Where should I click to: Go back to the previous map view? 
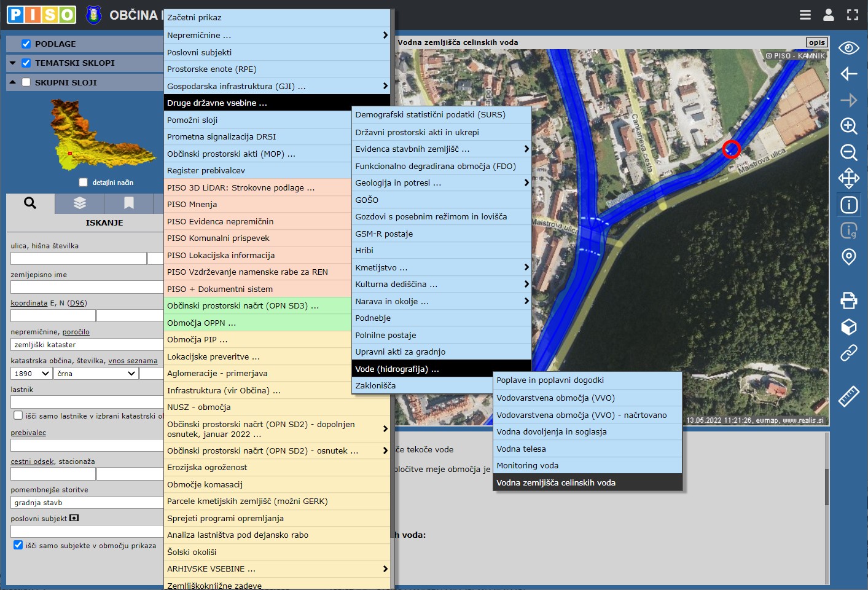pyautogui.click(x=848, y=74)
